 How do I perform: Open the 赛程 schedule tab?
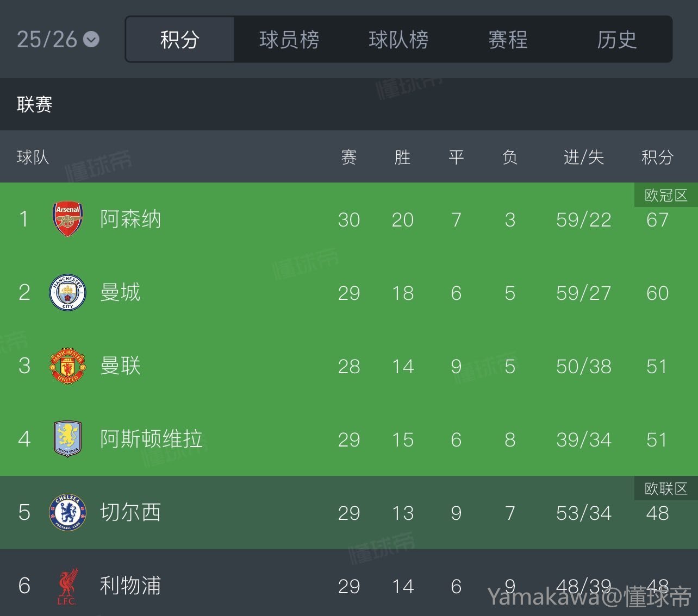(508, 40)
